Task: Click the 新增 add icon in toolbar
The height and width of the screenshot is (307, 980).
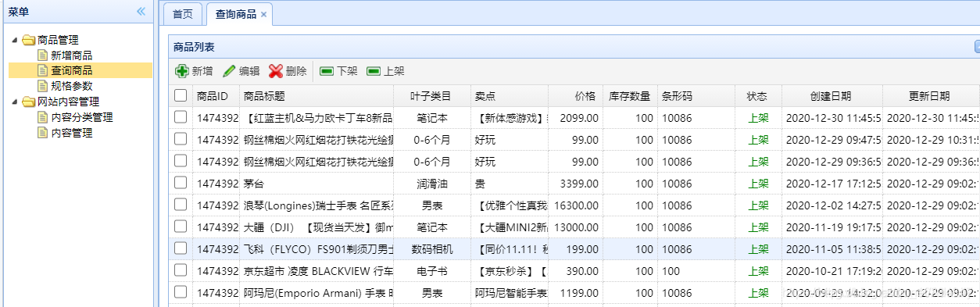Action: (x=181, y=71)
